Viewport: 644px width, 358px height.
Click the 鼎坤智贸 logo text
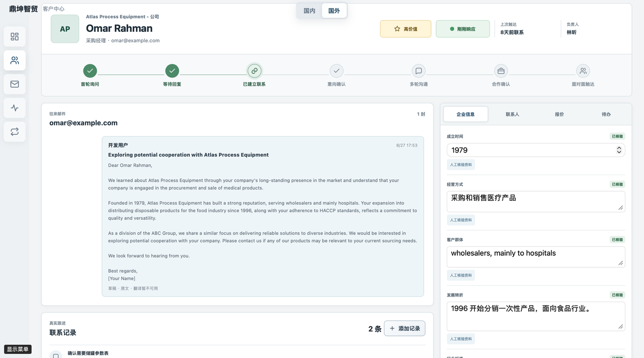tap(24, 9)
